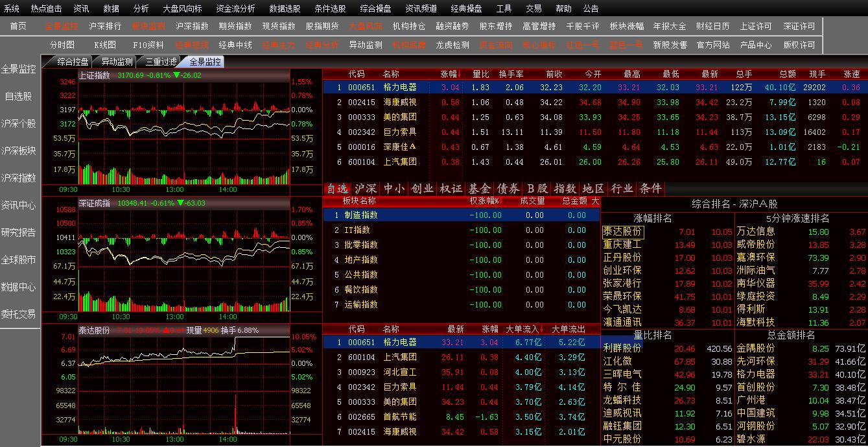Viewport: 868px width, 447px height.
Task: Switch to the 综合控盘 tab
Action: pos(72,62)
